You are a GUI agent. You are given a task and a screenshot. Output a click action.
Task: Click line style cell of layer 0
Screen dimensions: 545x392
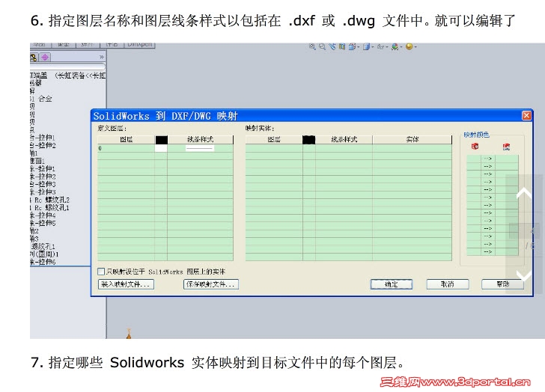(200, 148)
